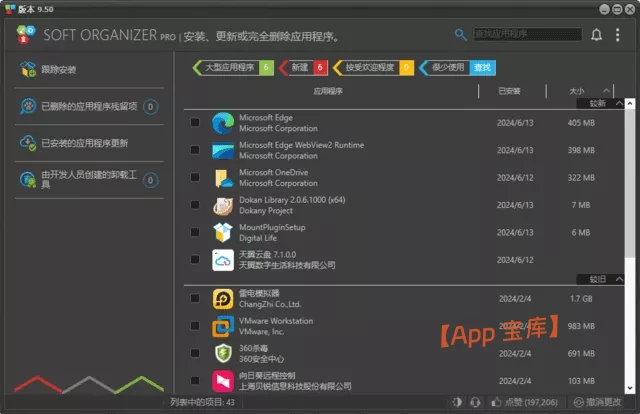
Task: Check the Dokan Library checkbox
Action: click(195, 205)
